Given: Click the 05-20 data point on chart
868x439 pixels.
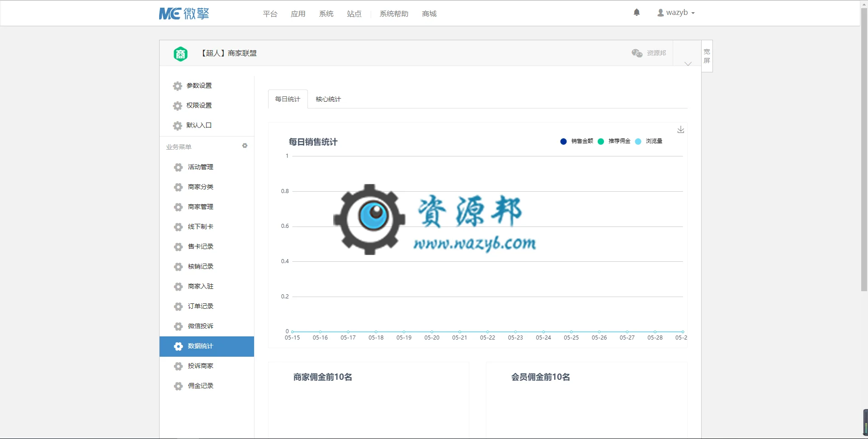Looking at the screenshot, I should click(432, 332).
